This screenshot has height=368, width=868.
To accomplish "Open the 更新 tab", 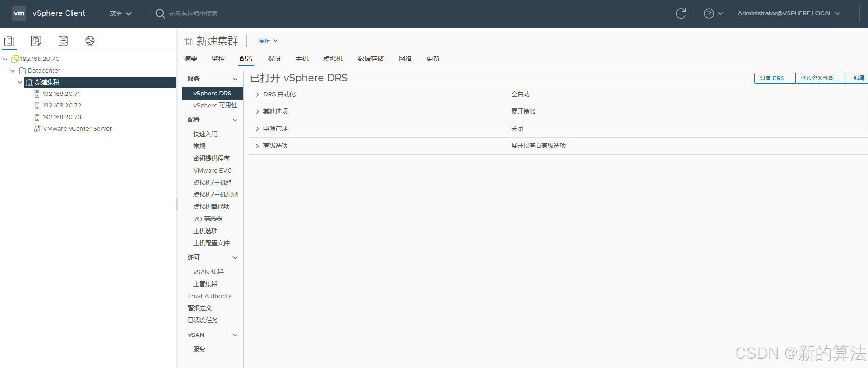I will click(433, 59).
